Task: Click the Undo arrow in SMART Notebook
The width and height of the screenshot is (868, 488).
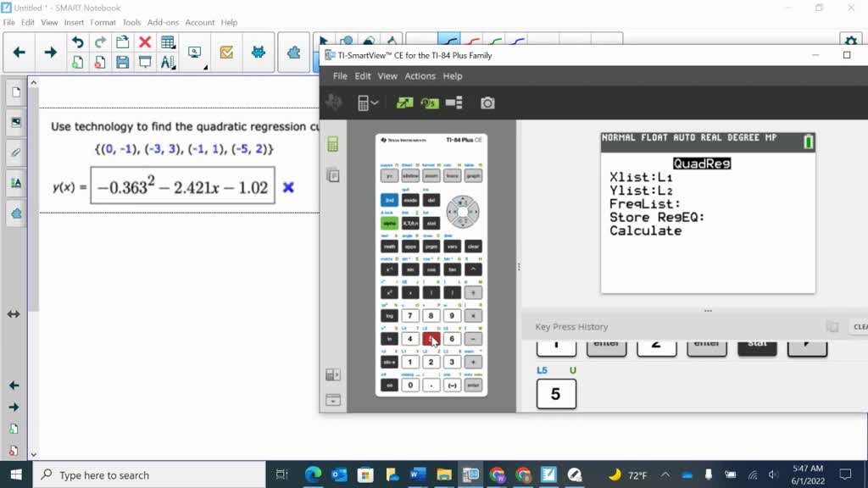Action: (77, 42)
